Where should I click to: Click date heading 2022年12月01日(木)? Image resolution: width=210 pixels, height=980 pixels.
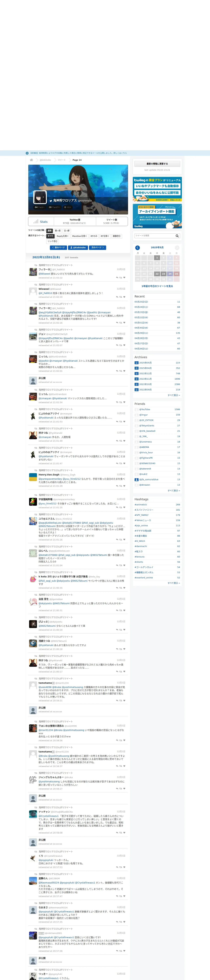pos(46,258)
